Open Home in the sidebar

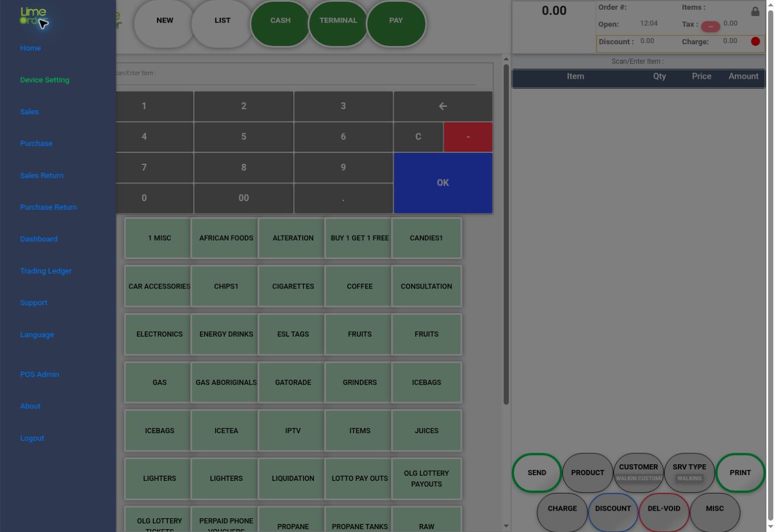tap(30, 48)
